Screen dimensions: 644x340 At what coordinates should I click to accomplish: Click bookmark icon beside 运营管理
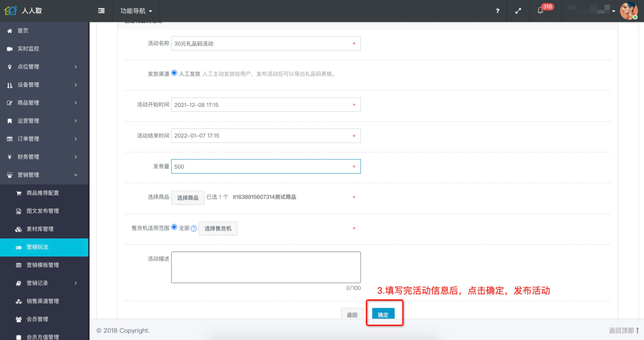[10, 121]
